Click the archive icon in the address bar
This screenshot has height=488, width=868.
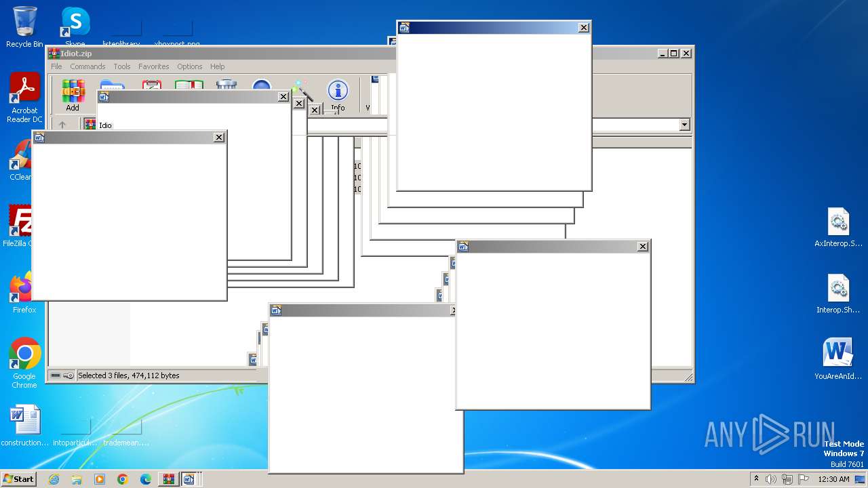pyautogui.click(x=90, y=125)
